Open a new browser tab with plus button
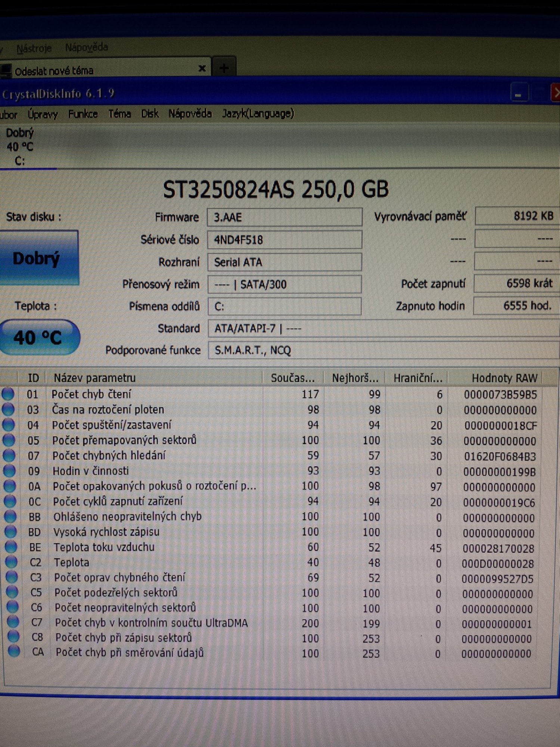The width and height of the screenshot is (560, 747). point(224,68)
